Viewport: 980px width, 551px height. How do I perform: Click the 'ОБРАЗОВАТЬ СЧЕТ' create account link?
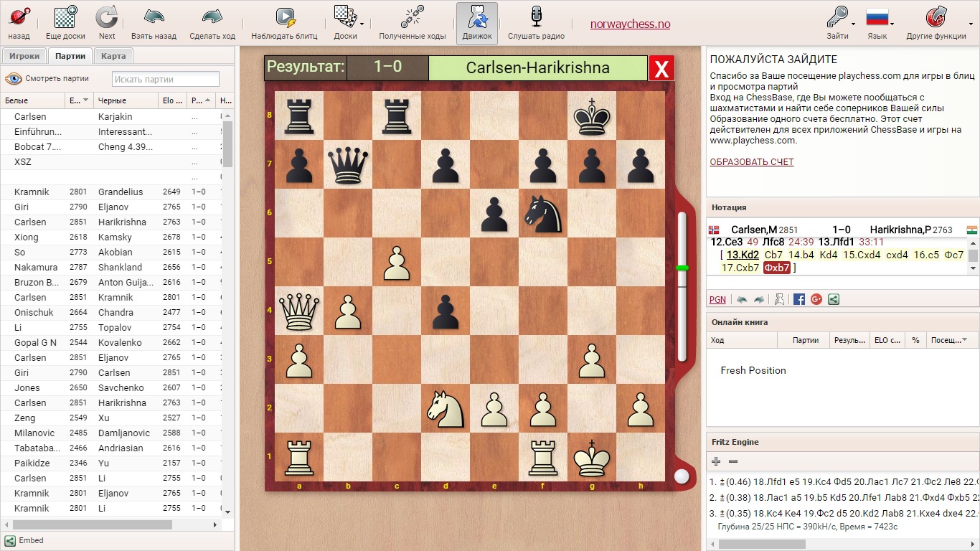(x=752, y=162)
